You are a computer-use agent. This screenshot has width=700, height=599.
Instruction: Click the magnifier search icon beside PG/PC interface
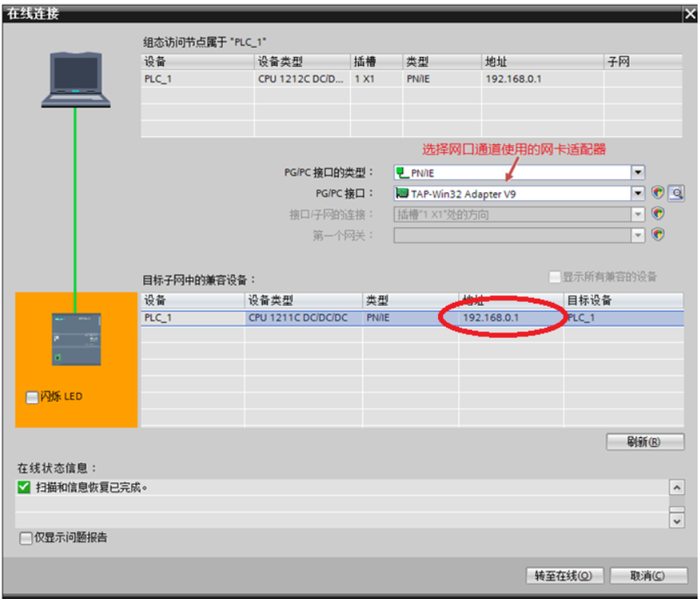(676, 194)
